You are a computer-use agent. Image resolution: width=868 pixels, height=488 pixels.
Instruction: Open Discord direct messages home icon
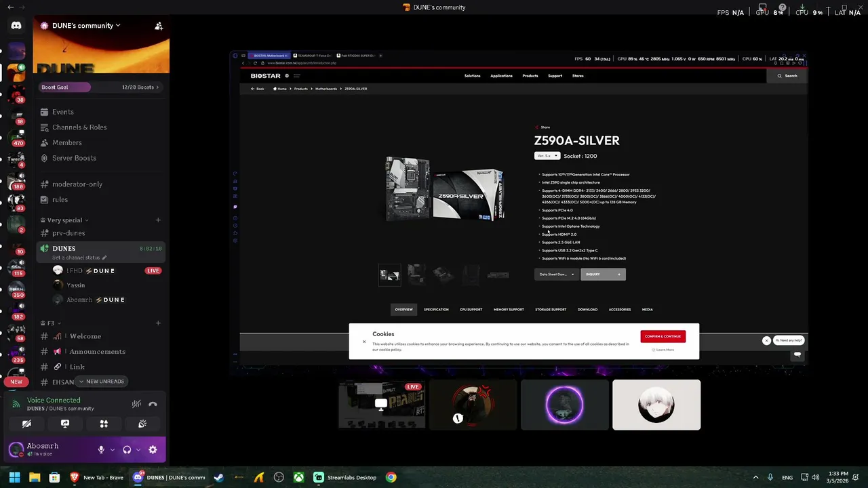coord(16,26)
